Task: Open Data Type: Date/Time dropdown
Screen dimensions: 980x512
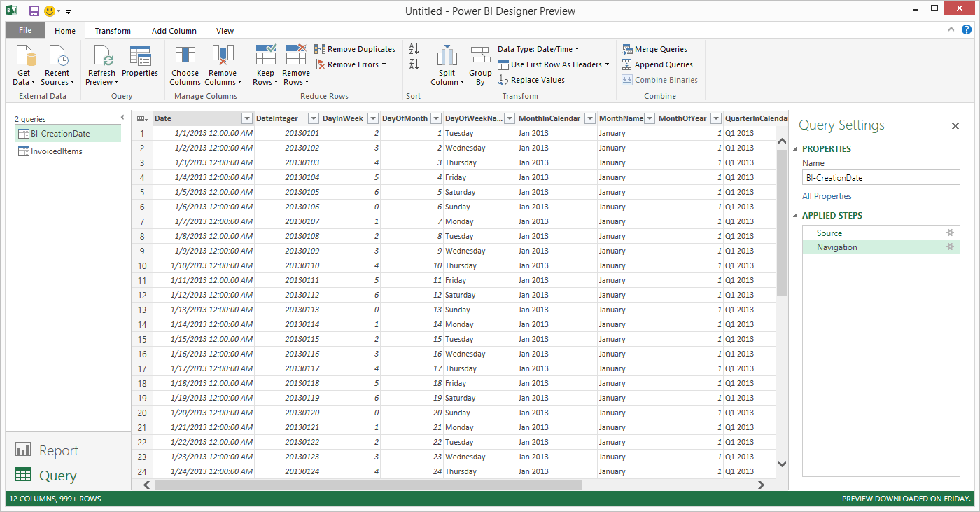Action: pyautogui.click(x=538, y=49)
